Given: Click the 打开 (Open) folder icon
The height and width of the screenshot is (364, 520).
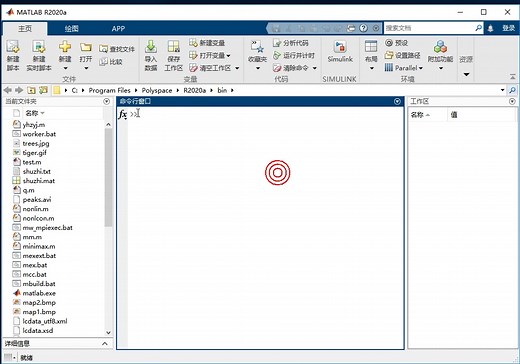Looking at the screenshot, I should tap(86, 47).
